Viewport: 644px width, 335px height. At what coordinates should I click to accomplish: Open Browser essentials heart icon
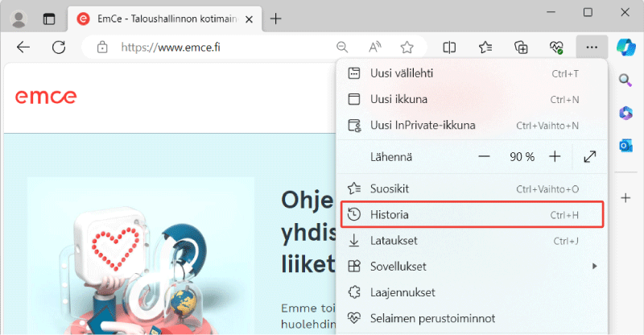click(x=556, y=48)
